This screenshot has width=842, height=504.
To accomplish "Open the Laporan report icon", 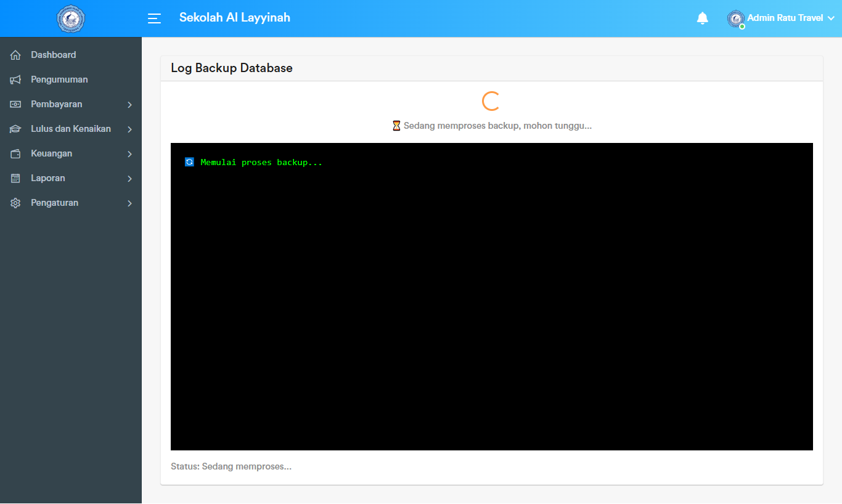I will (x=15, y=177).
